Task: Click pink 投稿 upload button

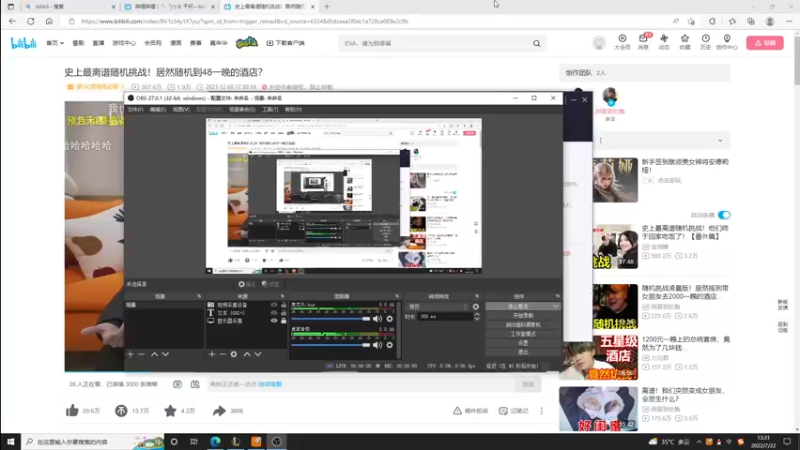Action: pos(765,43)
